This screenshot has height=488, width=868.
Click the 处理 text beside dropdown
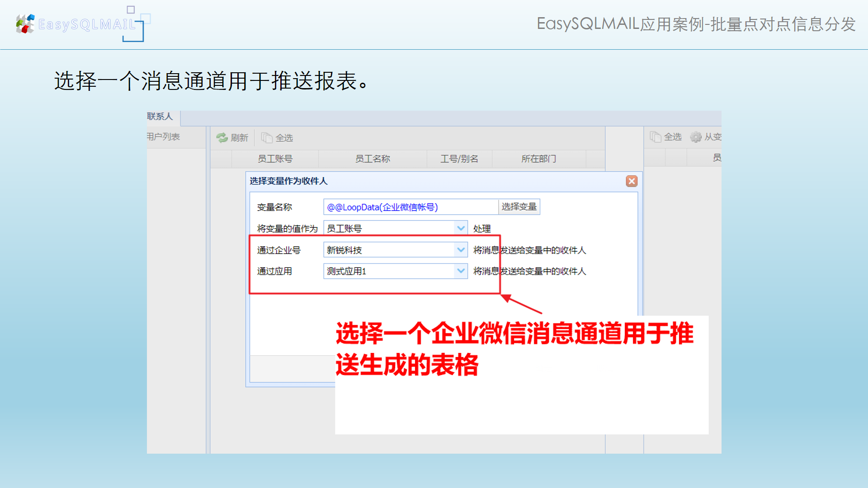[482, 229]
